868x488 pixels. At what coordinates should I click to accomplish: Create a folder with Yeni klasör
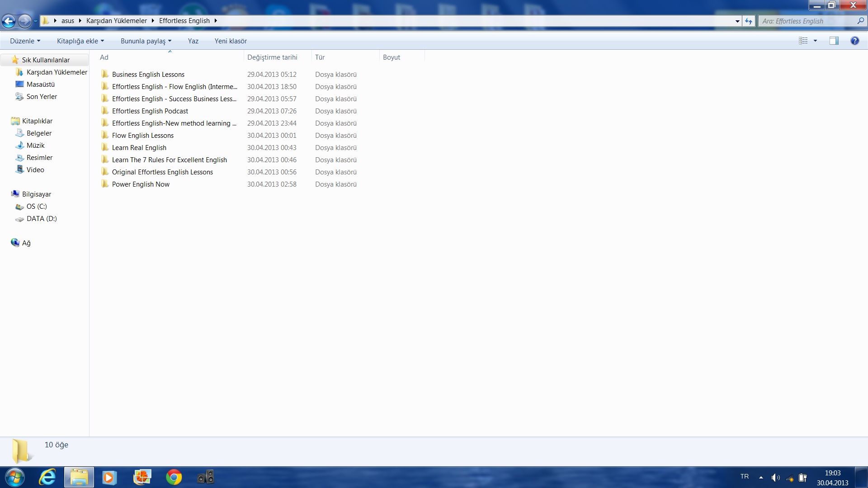(x=231, y=41)
